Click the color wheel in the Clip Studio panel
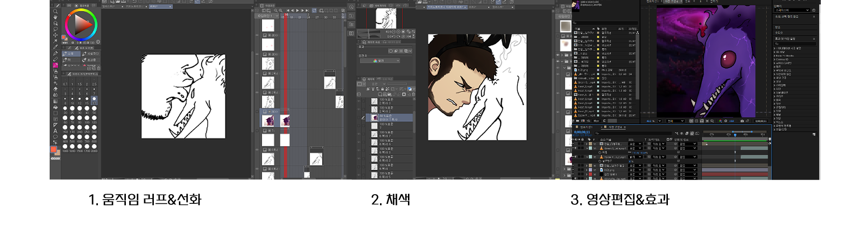 pyautogui.click(x=81, y=25)
